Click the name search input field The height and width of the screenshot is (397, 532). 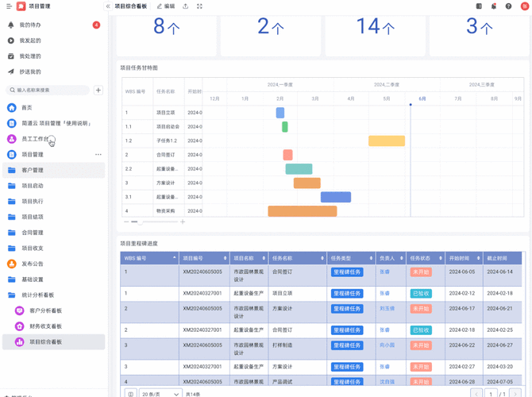coord(52,91)
